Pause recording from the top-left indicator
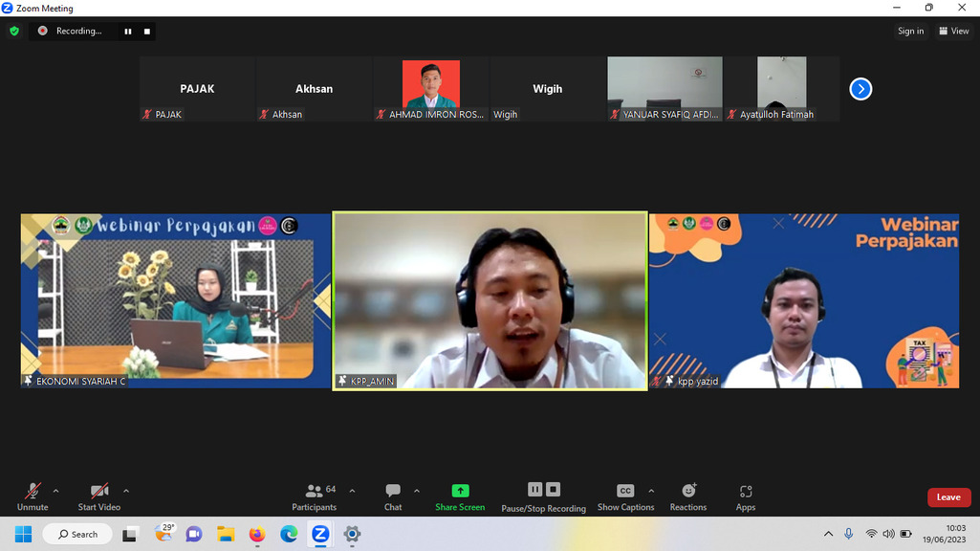This screenshot has height=551, width=980. click(x=128, y=32)
